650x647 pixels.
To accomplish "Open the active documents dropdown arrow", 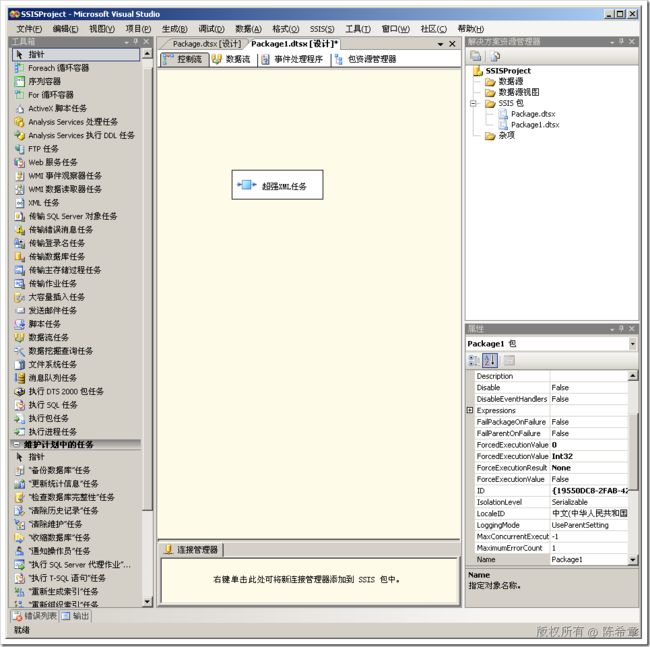I will click(440, 44).
